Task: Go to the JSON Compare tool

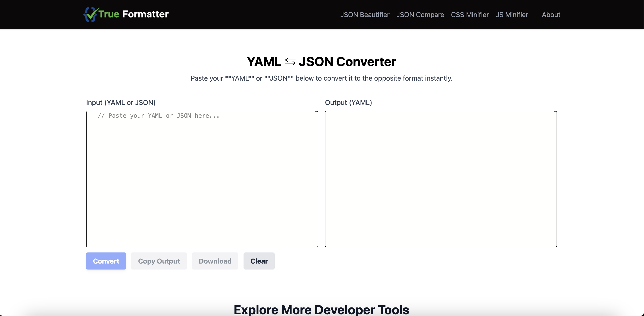Action: (420, 15)
